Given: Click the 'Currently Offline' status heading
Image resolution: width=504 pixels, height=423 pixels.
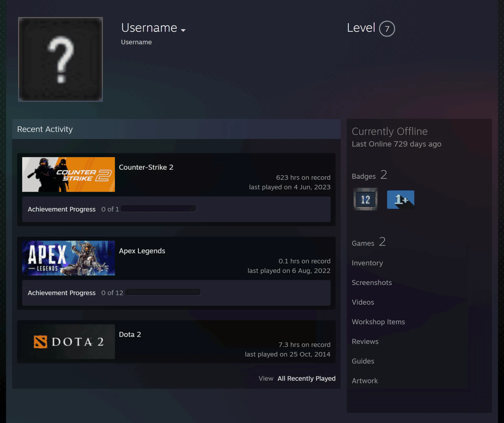Looking at the screenshot, I should 390,131.
